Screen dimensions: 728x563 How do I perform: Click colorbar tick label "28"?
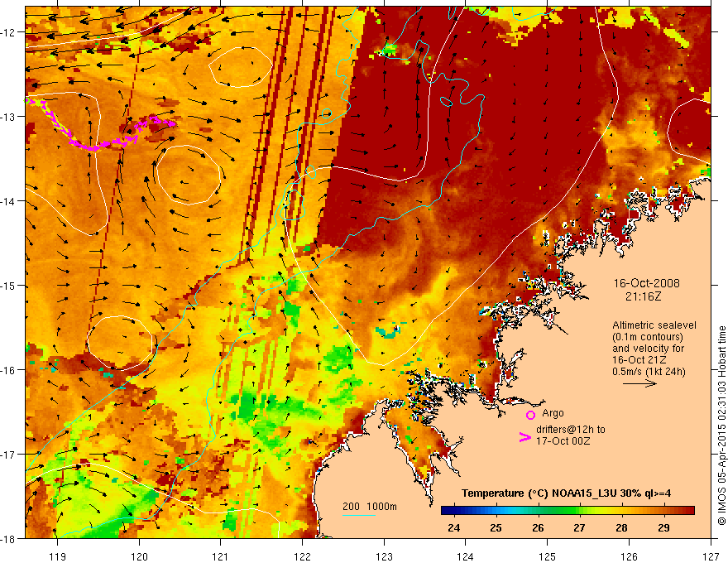[x=621, y=527]
